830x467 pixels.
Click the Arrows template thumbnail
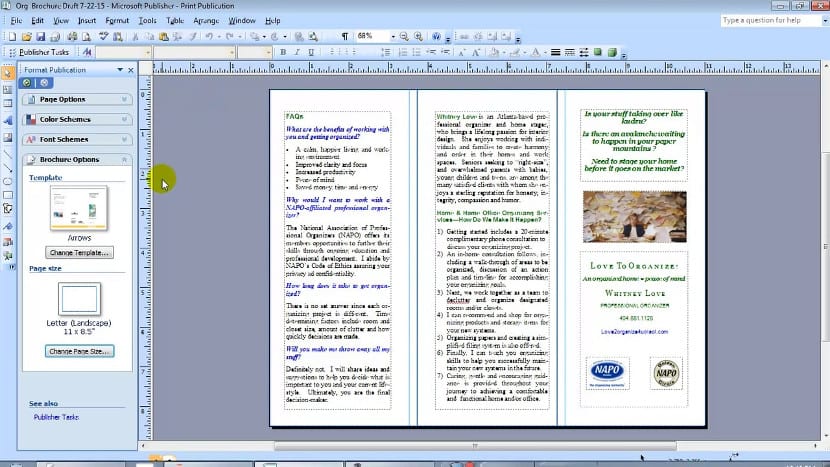tap(79, 208)
